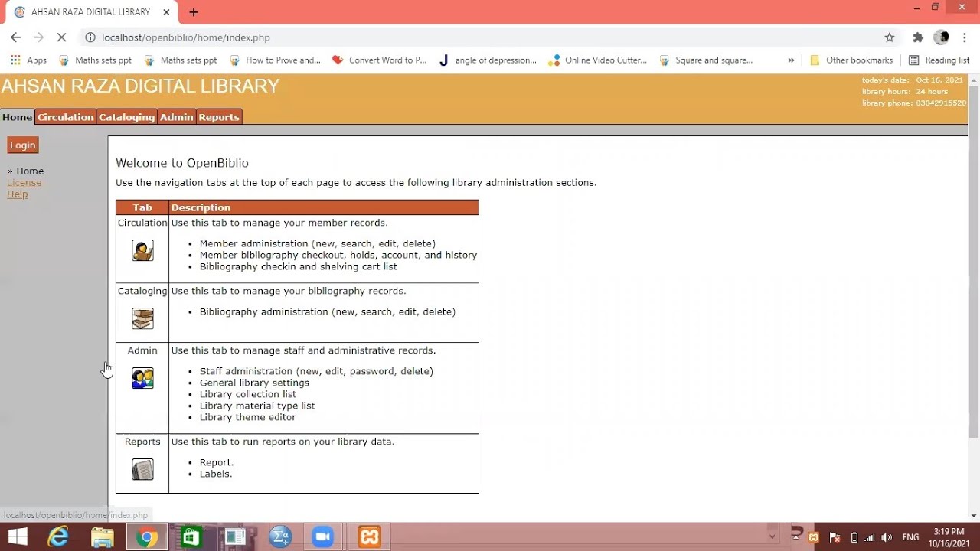Open XAMPP control panel from taskbar

tap(370, 537)
